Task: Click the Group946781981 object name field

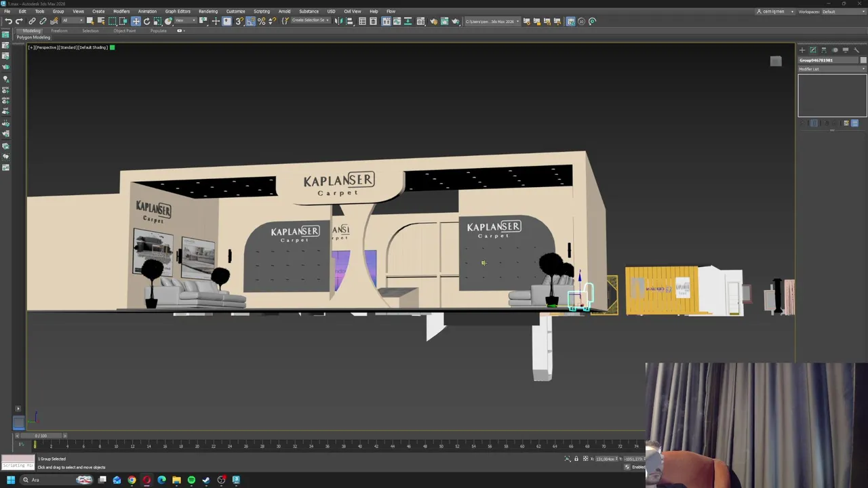Action: click(x=829, y=60)
